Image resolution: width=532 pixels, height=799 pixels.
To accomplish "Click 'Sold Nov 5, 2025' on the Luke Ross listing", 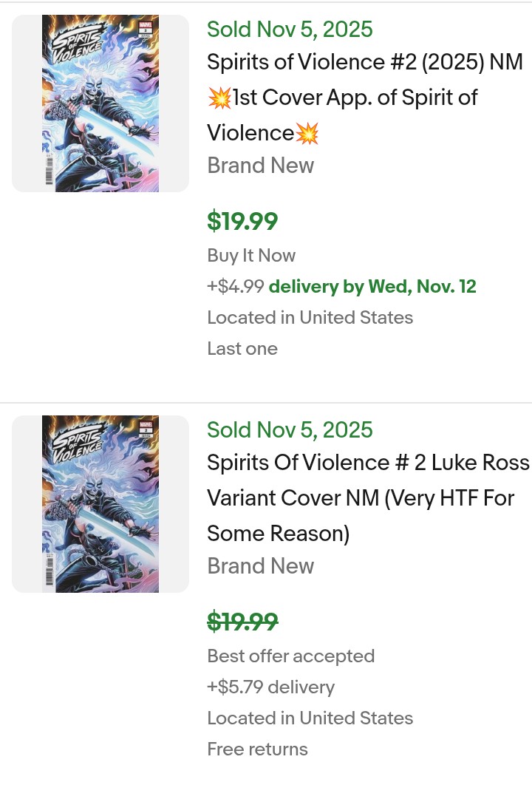I will (x=290, y=430).
